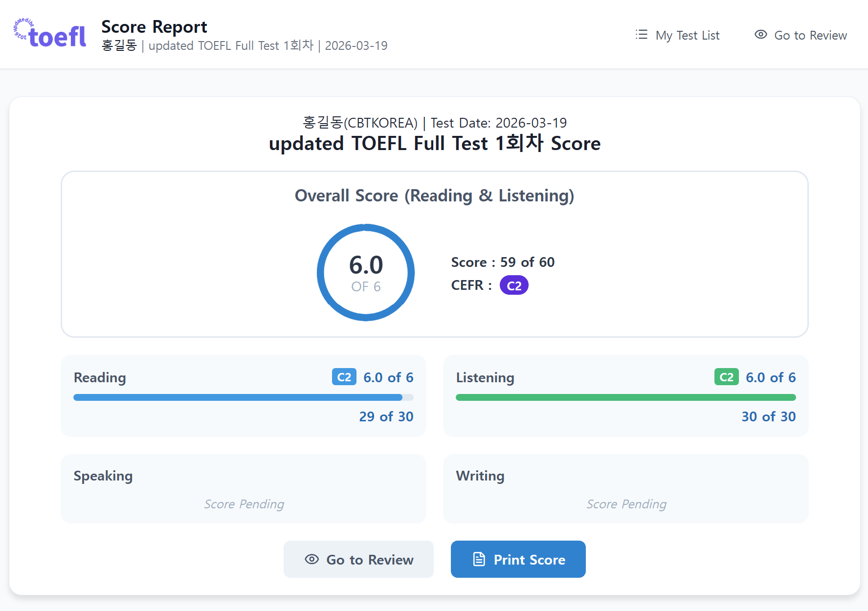Viewport: 868px width, 611px height.
Task: Click the document icon on Print Score
Action: [479, 559]
